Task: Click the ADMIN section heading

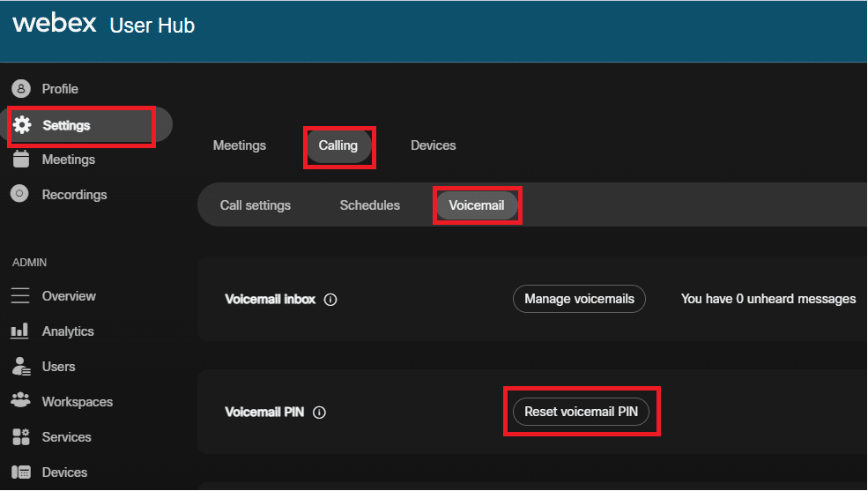Action: 29,263
